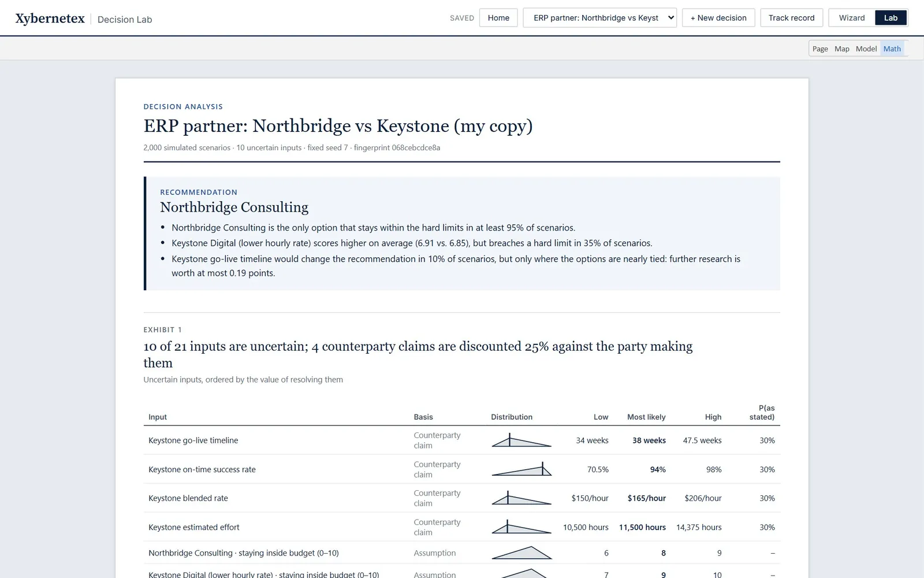Switch to Lab mode
Screen dimensions: 924x578
point(891,18)
